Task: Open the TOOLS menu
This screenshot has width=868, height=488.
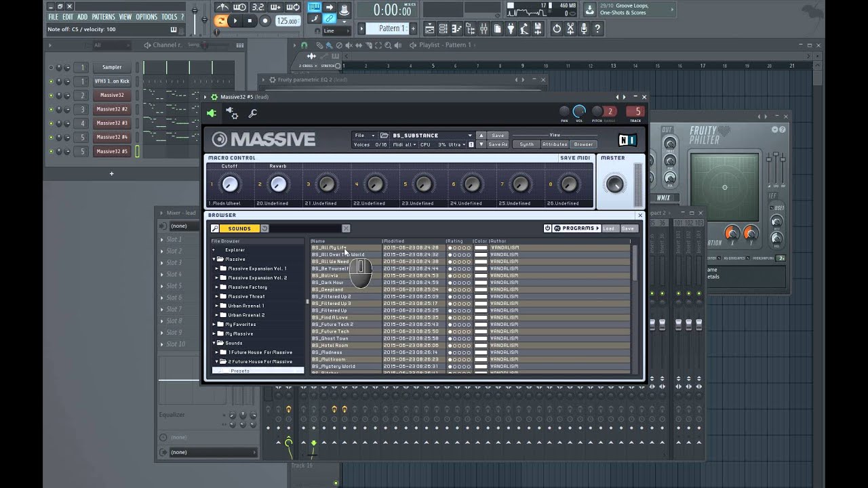Action: point(169,17)
